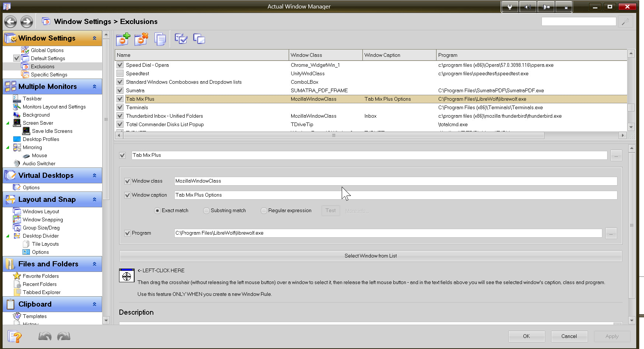644x349 pixels.
Task: Select the Thunderbird Inbox - Unified Folders row
Action: click(x=371, y=116)
